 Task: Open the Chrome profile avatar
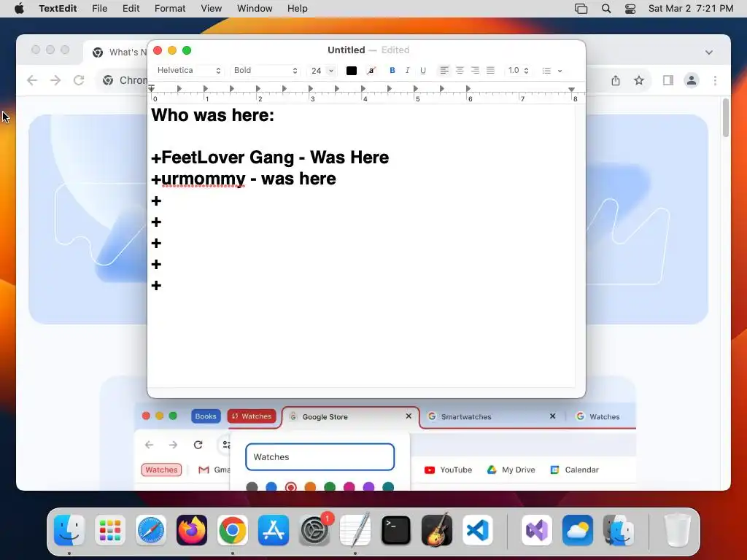[692, 80]
